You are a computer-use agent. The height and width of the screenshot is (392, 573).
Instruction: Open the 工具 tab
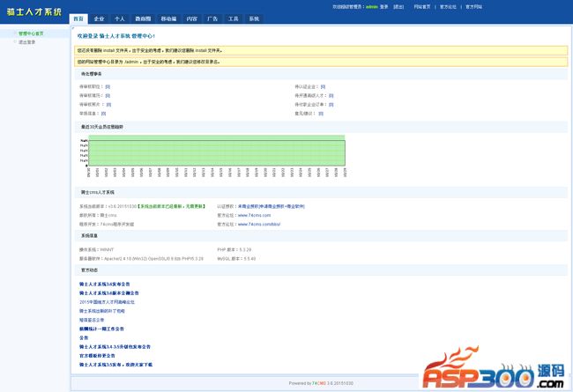click(233, 18)
